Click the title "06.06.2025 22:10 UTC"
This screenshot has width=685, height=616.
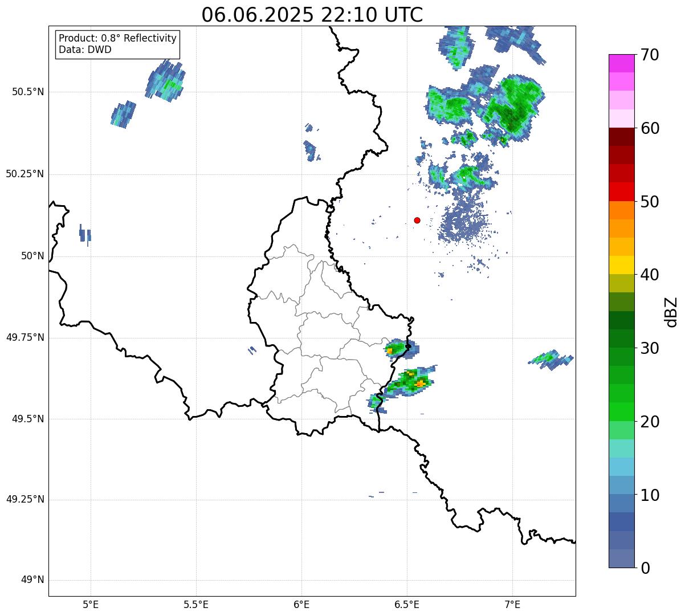tap(312, 15)
